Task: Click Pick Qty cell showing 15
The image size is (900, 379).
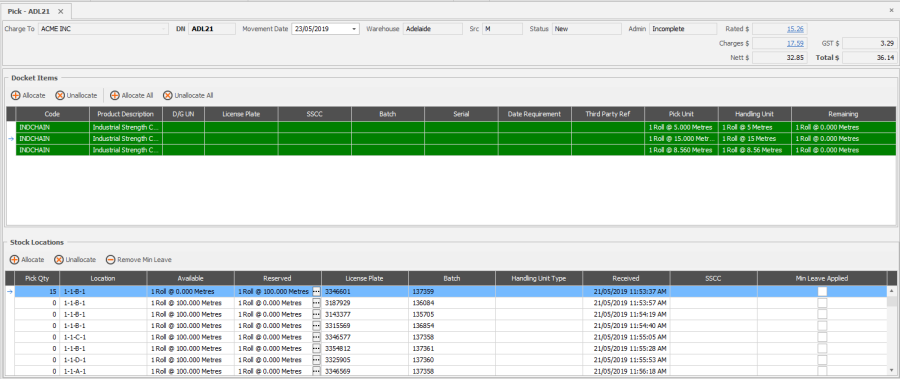Action: point(37,292)
